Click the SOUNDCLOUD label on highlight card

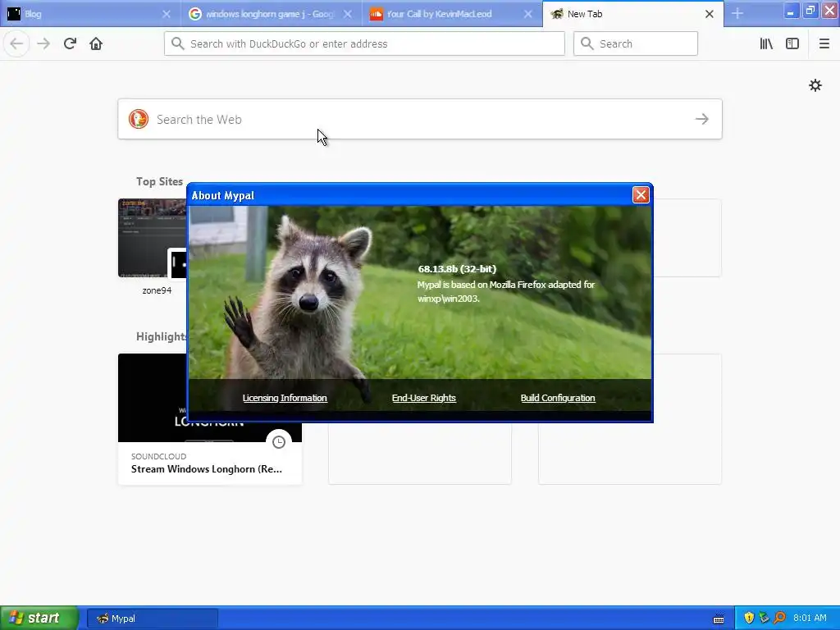point(158,456)
